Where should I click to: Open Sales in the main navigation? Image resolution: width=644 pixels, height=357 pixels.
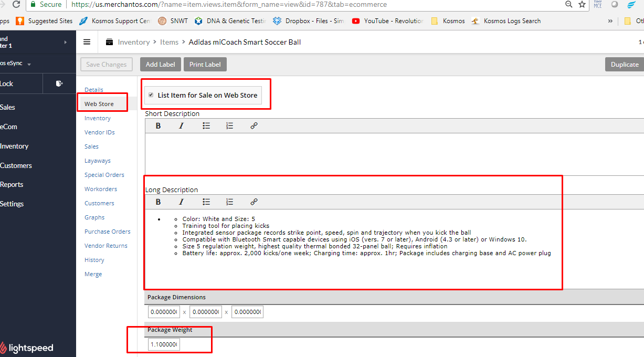tap(7, 107)
